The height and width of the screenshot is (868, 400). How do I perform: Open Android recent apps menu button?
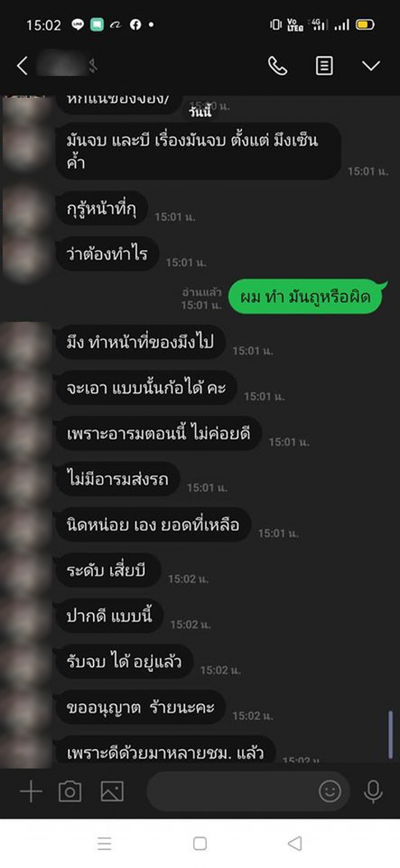104,843
